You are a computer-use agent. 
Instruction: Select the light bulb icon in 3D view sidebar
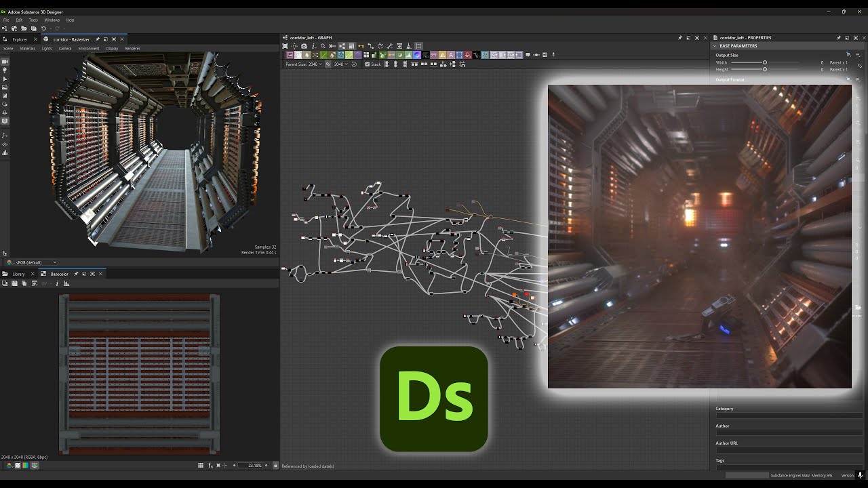point(5,70)
